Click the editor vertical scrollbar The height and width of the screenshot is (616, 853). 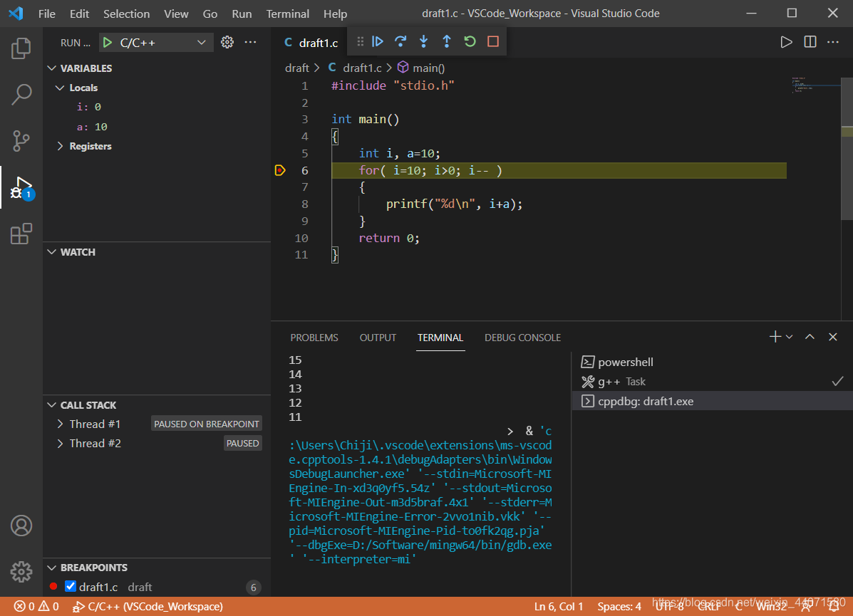coord(847,148)
